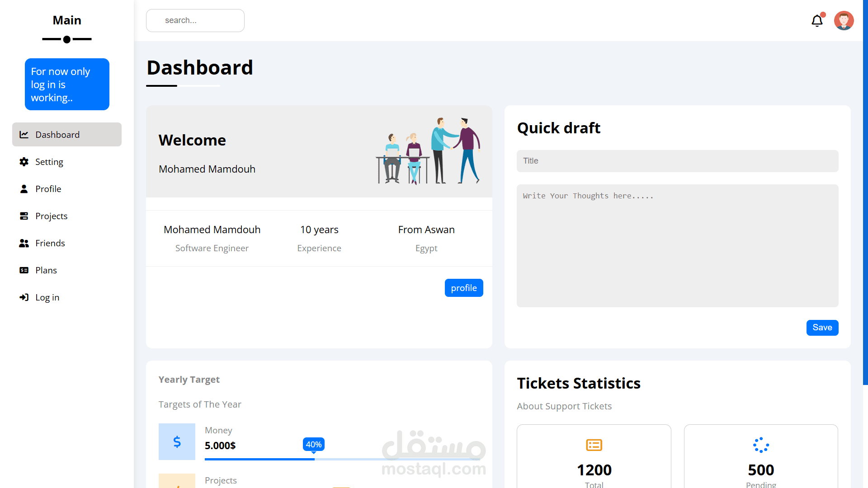Open Log in from the sidebar
Image resolution: width=868 pixels, height=488 pixels.
click(x=67, y=297)
